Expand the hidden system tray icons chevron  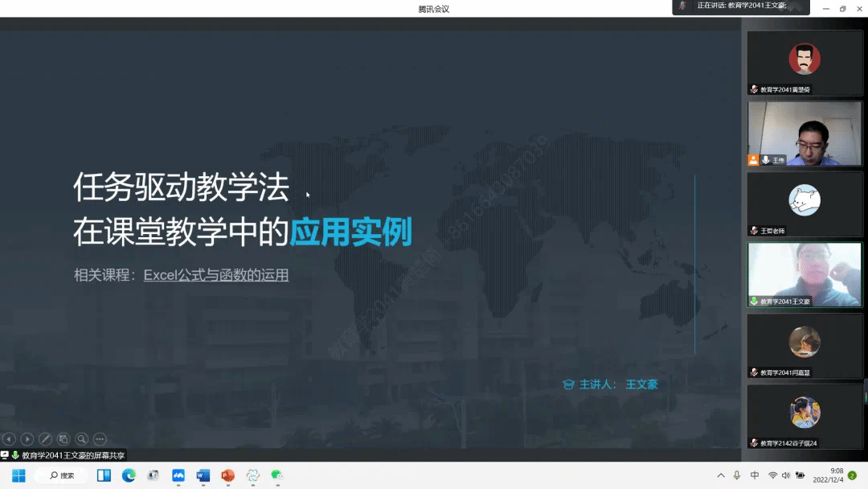click(721, 475)
